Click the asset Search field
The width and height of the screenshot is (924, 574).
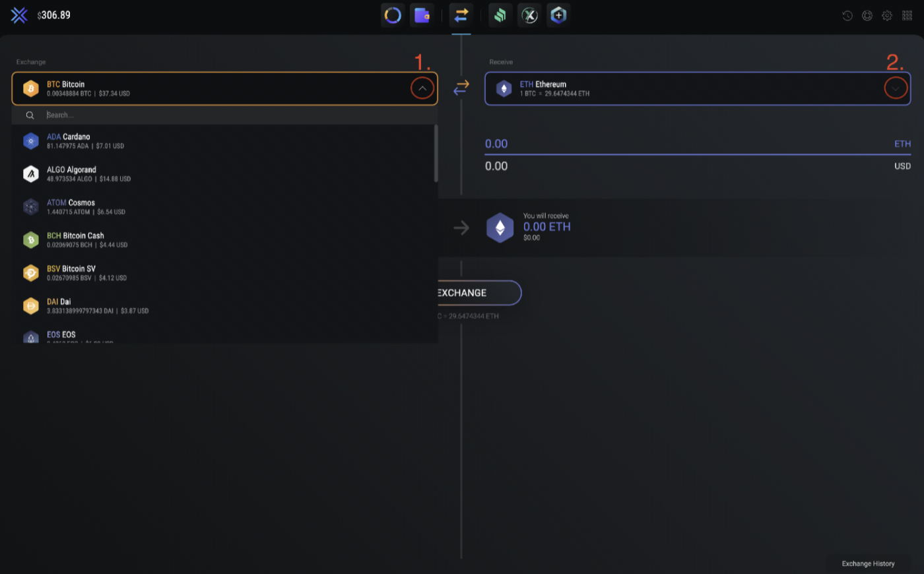tap(224, 115)
